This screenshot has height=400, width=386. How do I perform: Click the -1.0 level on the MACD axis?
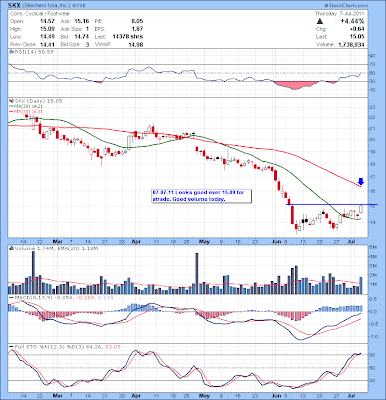click(x=373, y=337)
